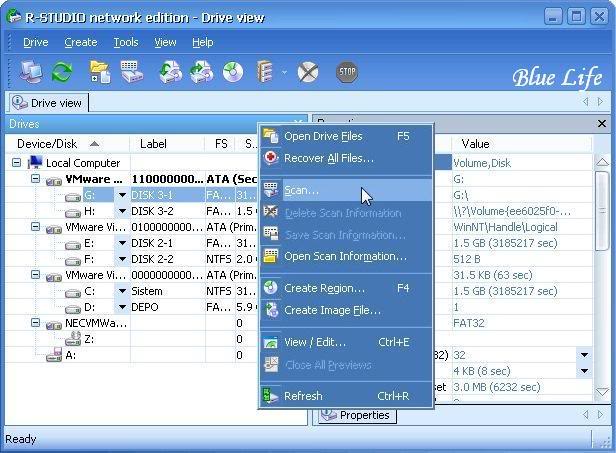Image resolution: width=616 pixels, height=453 pixels.
Task: Collapse the bold VMware 110000000 disk node
Action: click(x=35, y=179)
